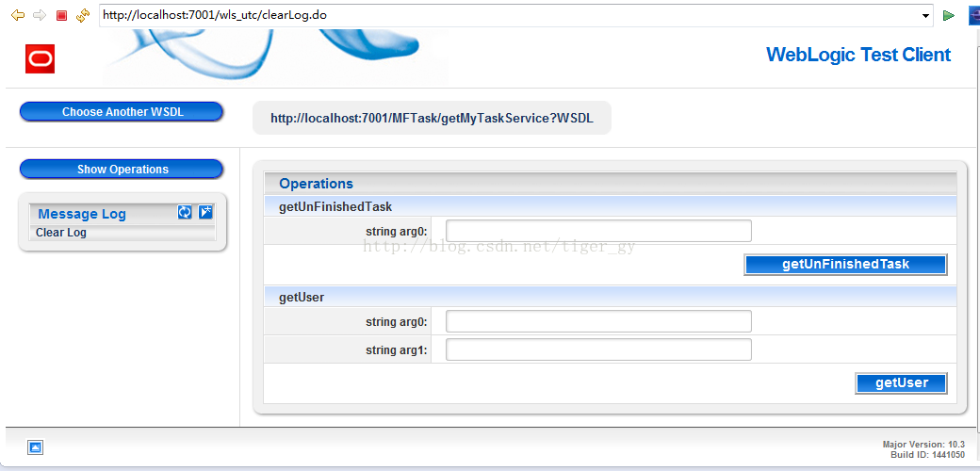
Task: Click the Clear Log entry
Action: tap(61, 233)
